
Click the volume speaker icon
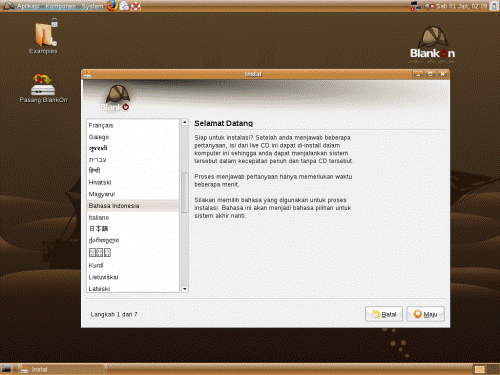(427, 6)
